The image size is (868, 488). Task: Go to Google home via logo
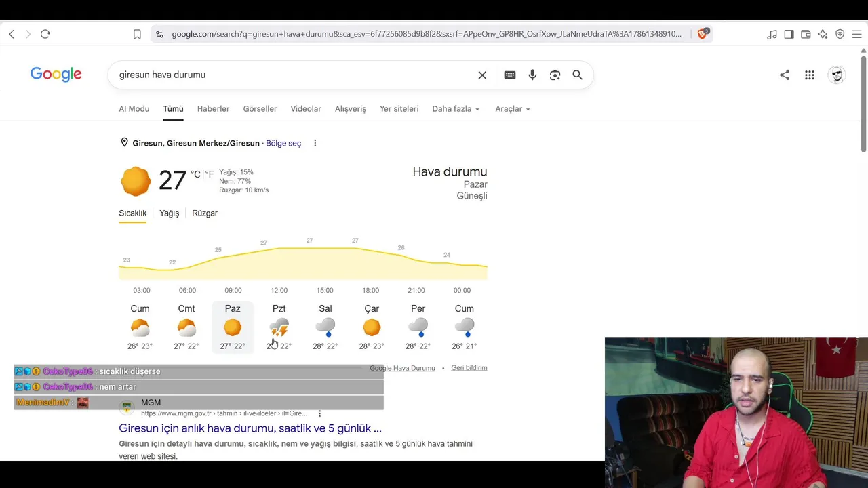point(56,75)
